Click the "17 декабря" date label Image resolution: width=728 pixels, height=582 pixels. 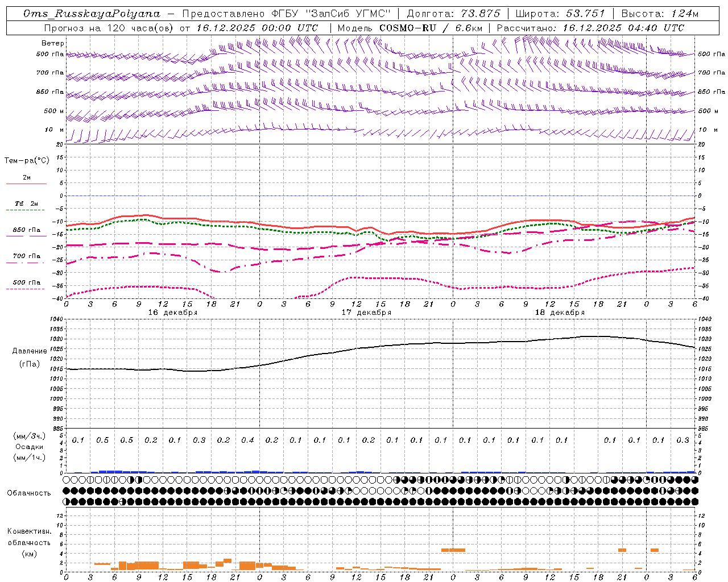(366, 313)
